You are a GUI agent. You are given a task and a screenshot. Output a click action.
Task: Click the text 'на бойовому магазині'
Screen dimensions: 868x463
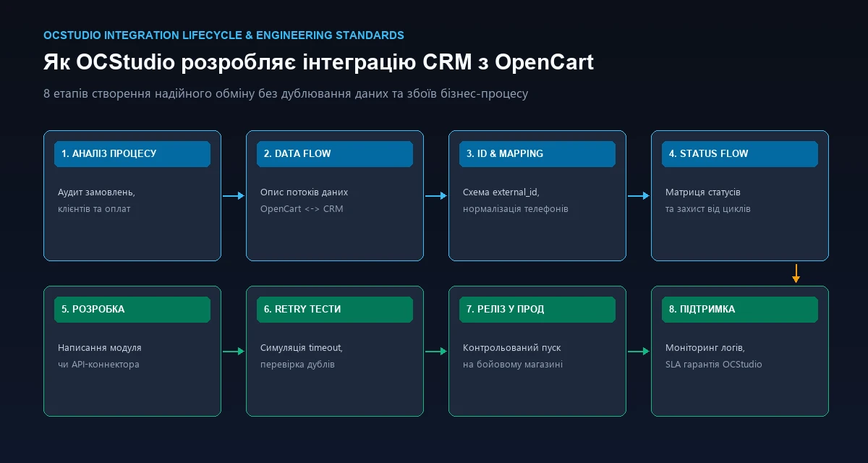pos(513,365)
